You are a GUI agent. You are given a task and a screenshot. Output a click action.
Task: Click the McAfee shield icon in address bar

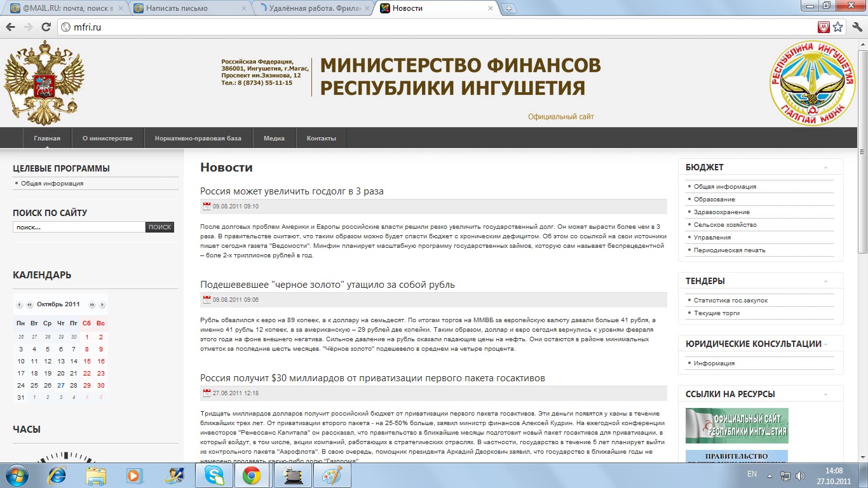click(824, 27)
